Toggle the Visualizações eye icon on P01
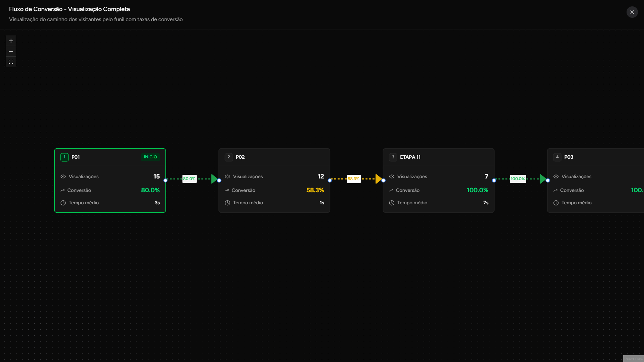Screen dimensions: 644x362 point(63,176)
